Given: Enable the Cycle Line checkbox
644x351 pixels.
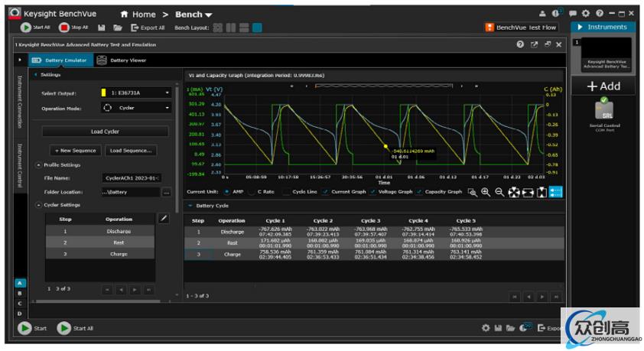Looking at the screenshot, I should (x=286, y=192).
